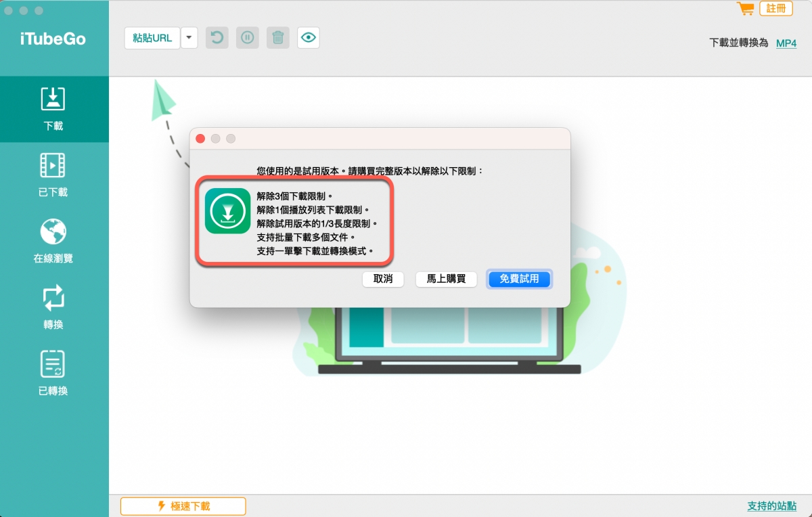812x517 pixels.
Task: Open the 支持的站點 supported sites link
Action: pyautogui.click(x=771, y=506)
